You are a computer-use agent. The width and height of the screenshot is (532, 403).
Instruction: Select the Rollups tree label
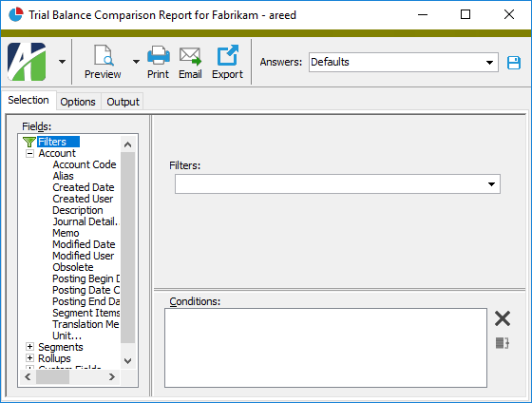55,358
